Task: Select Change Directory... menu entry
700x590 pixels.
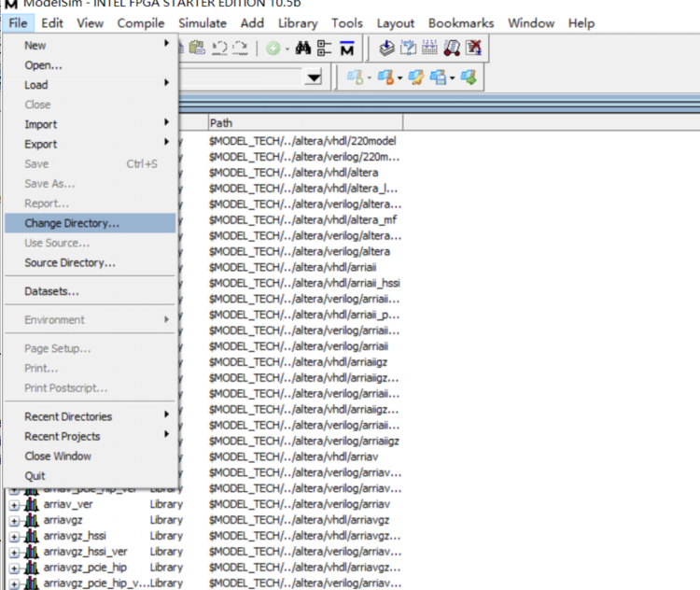Action: [x=91, y=223]
